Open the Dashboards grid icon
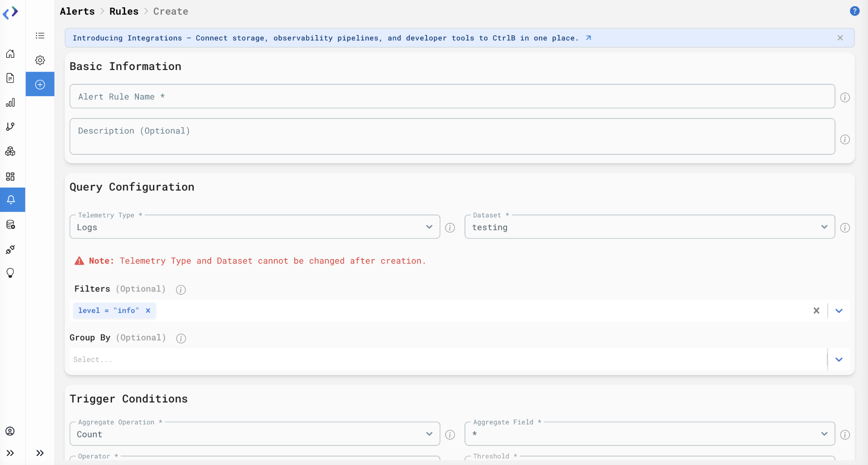The image size is (868, 465). pos(10,177)
